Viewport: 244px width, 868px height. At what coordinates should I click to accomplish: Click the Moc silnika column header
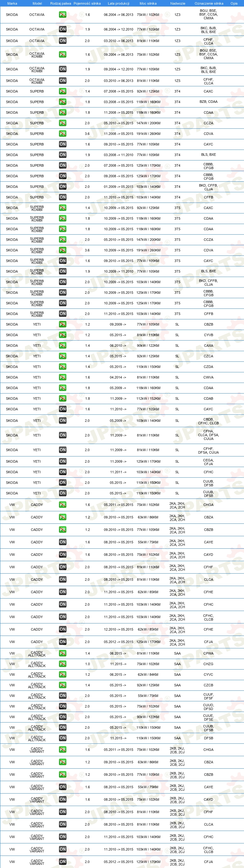coord(148,3)
